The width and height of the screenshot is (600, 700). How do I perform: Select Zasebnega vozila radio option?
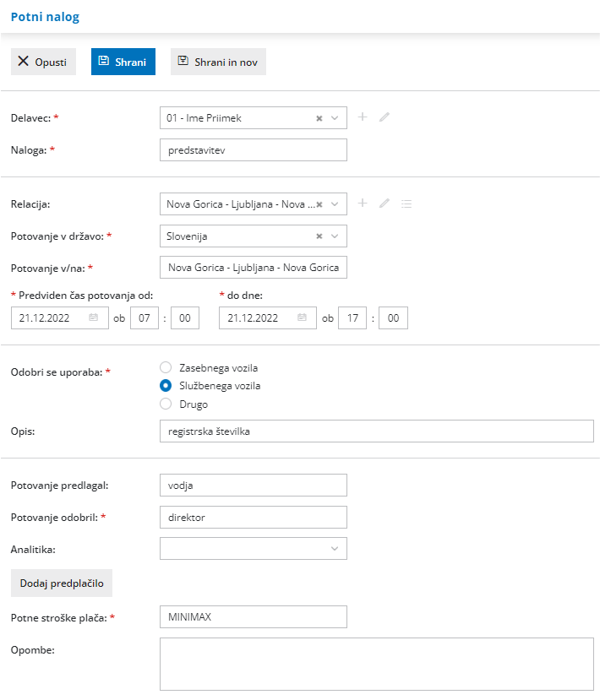coord(166,368)
